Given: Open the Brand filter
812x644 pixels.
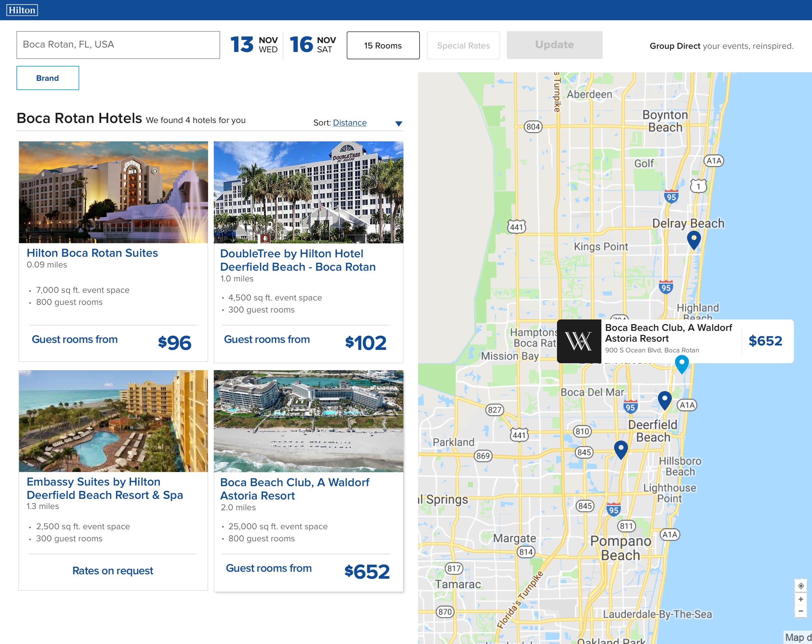Looking at the screenshot, I should [48, 78].
